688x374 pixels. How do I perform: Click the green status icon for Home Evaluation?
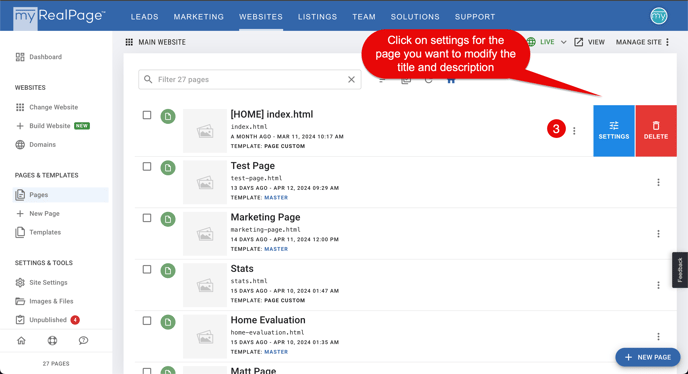pyautogui.click(x=168, y=322)
